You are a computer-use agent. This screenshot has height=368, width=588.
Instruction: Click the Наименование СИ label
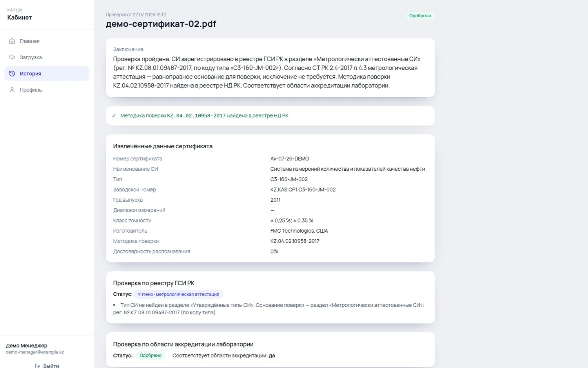136,169
